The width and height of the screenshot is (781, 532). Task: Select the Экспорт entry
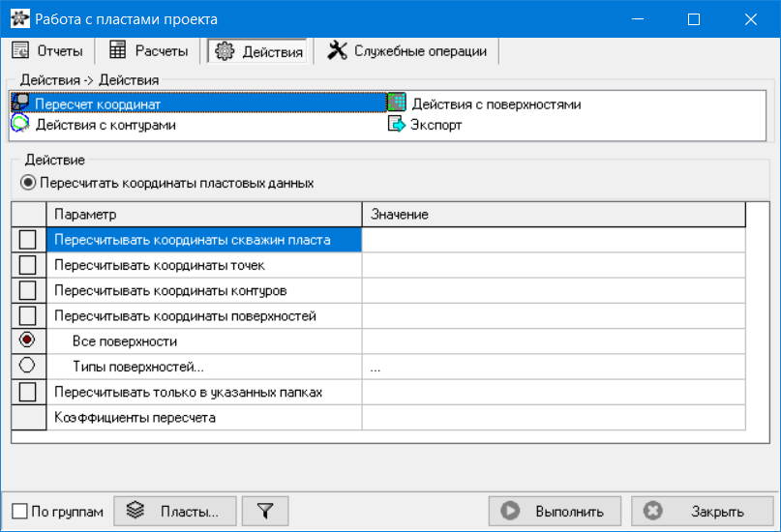click(x=425, y=125)
